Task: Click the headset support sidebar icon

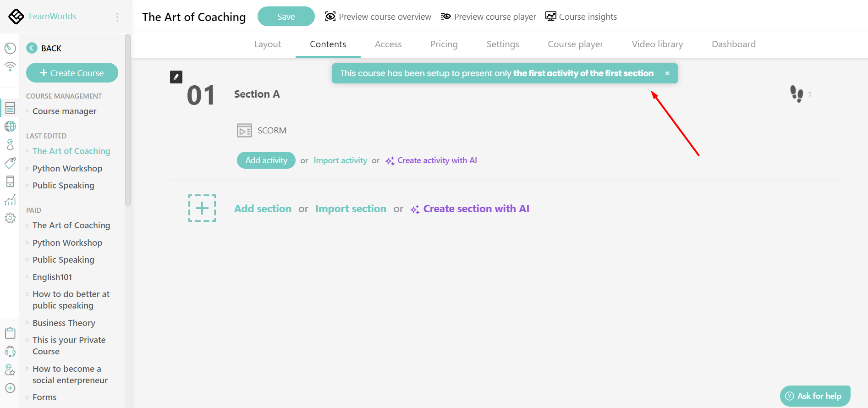Action: coord(10,352)
